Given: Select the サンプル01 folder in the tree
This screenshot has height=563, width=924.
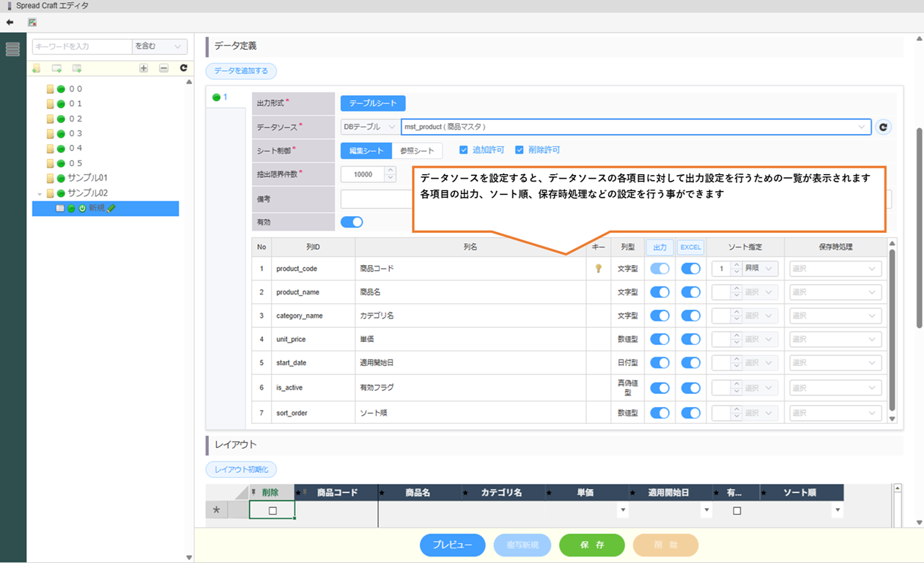Looking at the screenshot, I should point(87,178).
